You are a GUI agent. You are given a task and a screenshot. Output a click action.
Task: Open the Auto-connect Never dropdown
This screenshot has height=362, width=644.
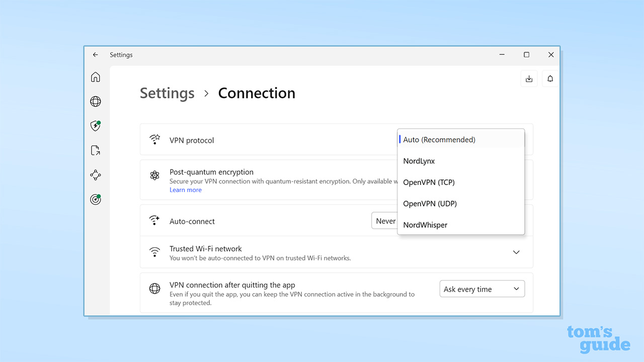point(384,221)
